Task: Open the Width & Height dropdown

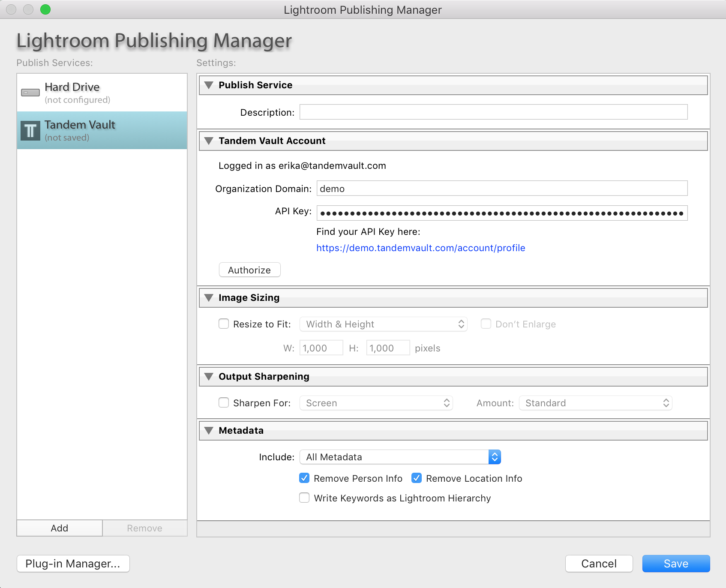Action: [383, 324]
